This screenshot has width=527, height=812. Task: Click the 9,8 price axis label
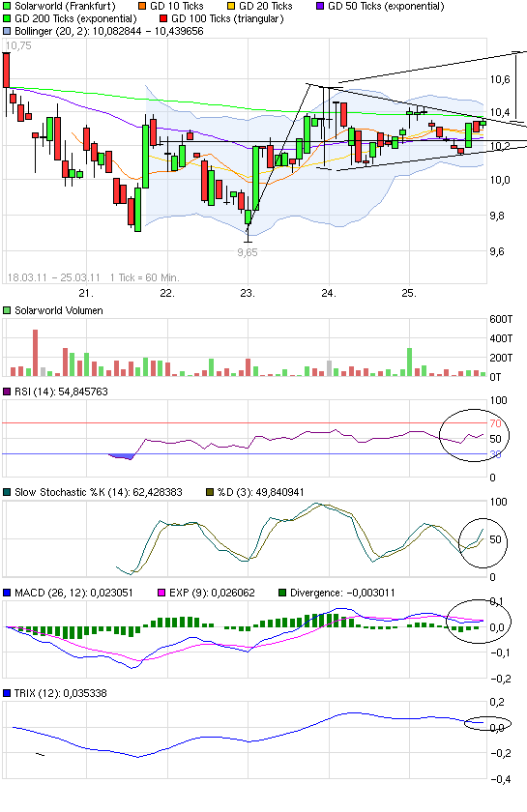497,217
